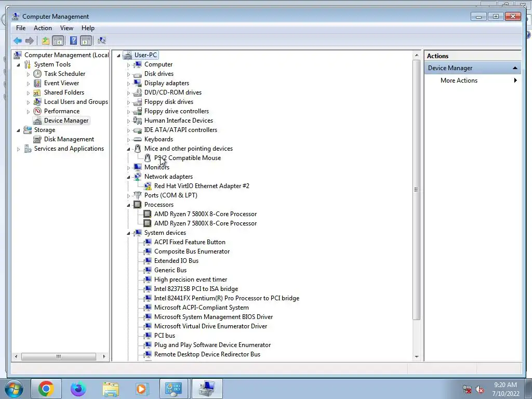
Task: Select Intel 82371SB PCI to ISA bridge
Action: pos(196,289)
